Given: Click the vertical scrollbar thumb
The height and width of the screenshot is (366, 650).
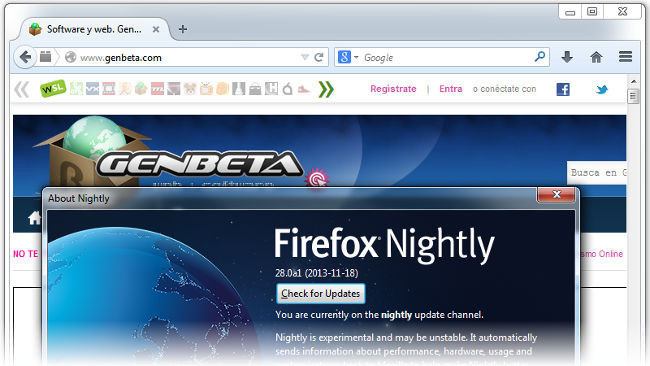Looking at the screenshot, I should coord(633,97).
